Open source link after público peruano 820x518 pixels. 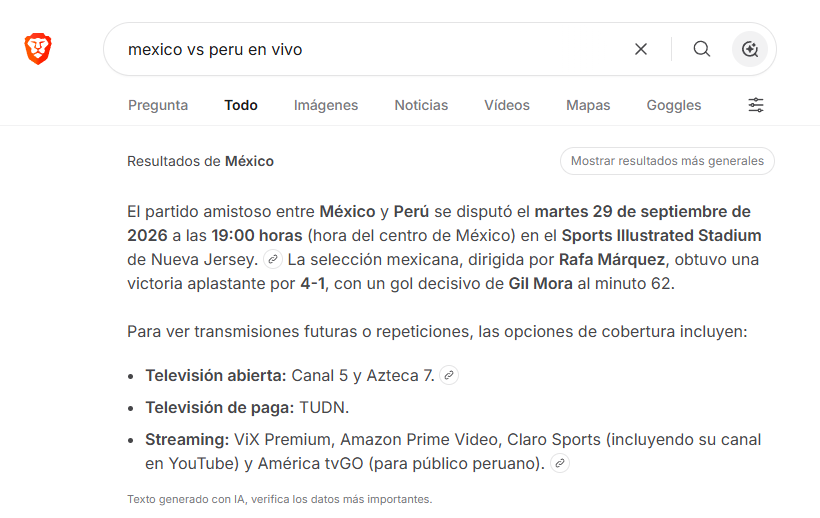tap(560, 463)
